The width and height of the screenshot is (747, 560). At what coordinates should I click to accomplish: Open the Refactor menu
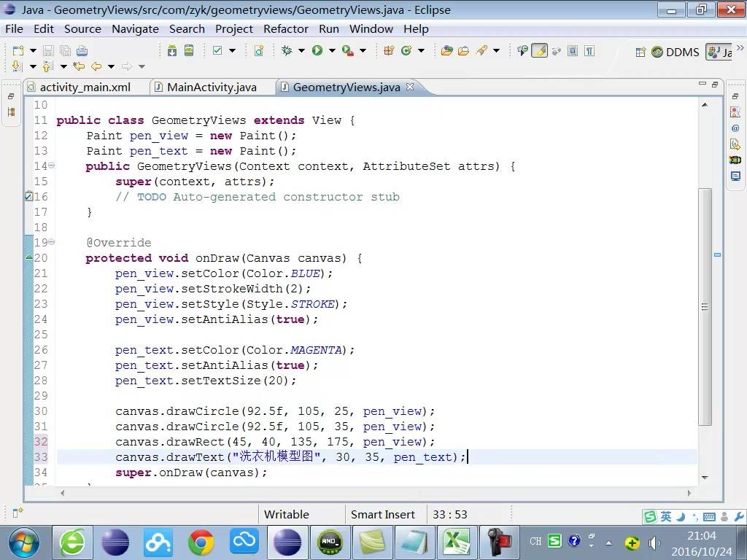click(x=285, y=29)
